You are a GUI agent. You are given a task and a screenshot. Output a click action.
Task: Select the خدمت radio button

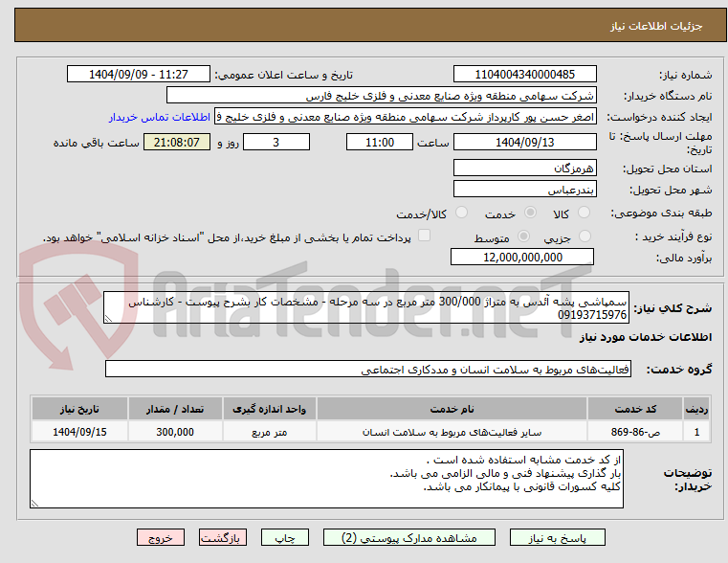(x=530, y=213)
